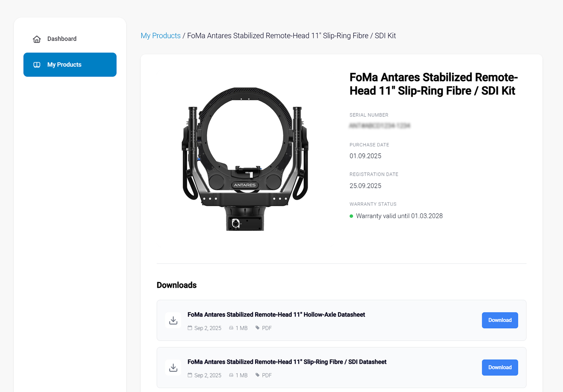Click the PDF tag icon on Slip-Ring row

[257, 375]
